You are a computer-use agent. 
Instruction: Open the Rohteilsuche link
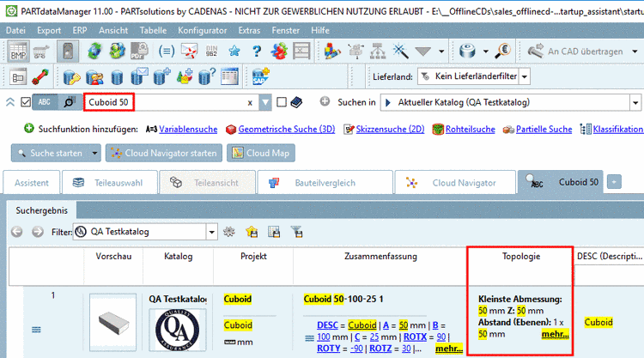pos(471,130)
